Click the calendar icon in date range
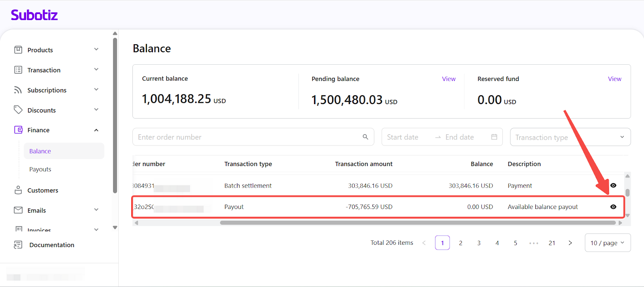Image resolution: width=644 pixels, height=287 pixels. 494,137
